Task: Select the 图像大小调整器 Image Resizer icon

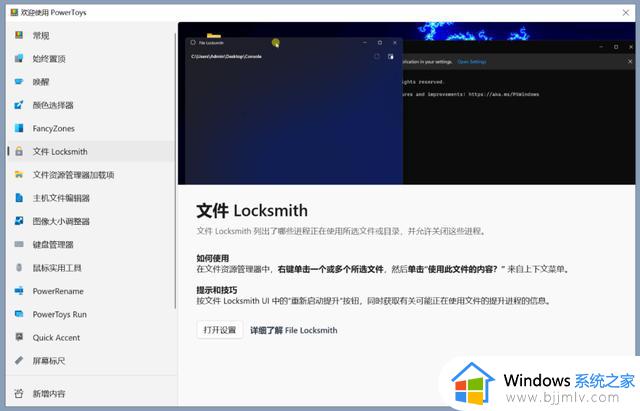Action: (19, 221)
